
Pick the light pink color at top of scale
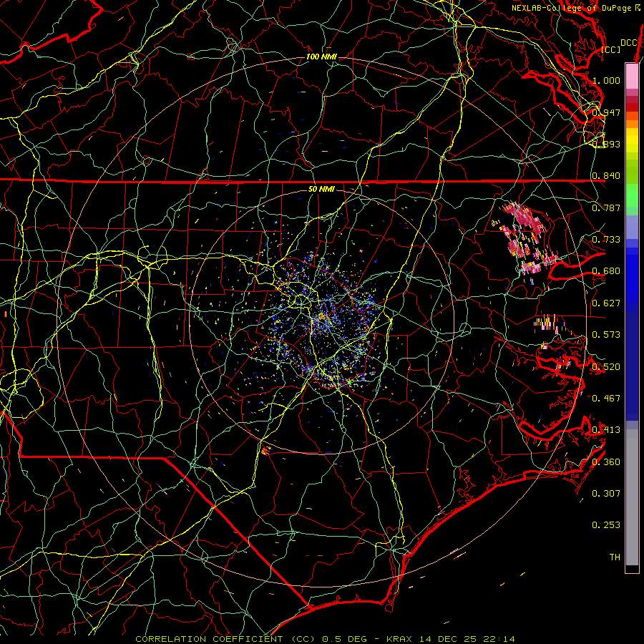(x=632, y=76)
